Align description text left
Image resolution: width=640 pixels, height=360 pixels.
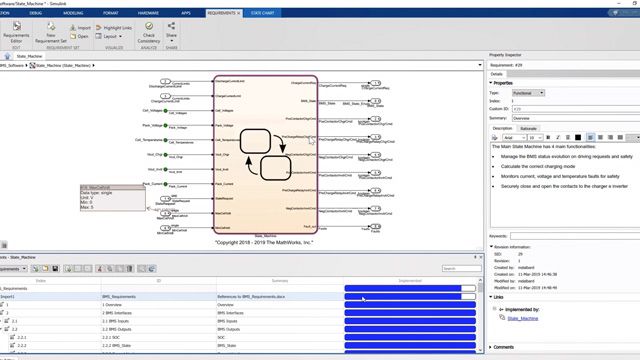(x=590, y=138)
